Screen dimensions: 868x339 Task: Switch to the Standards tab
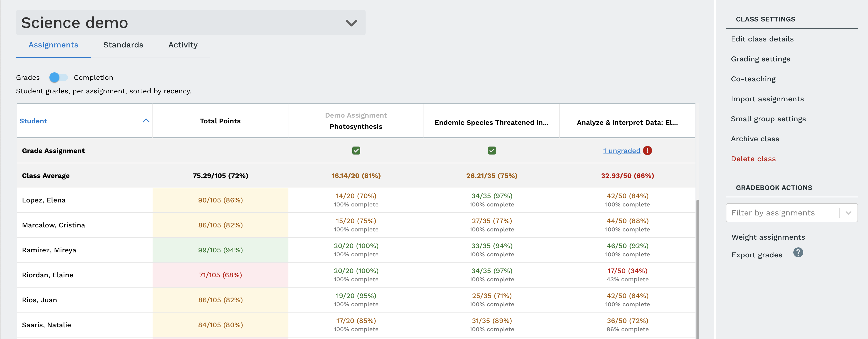click(123, 45)
